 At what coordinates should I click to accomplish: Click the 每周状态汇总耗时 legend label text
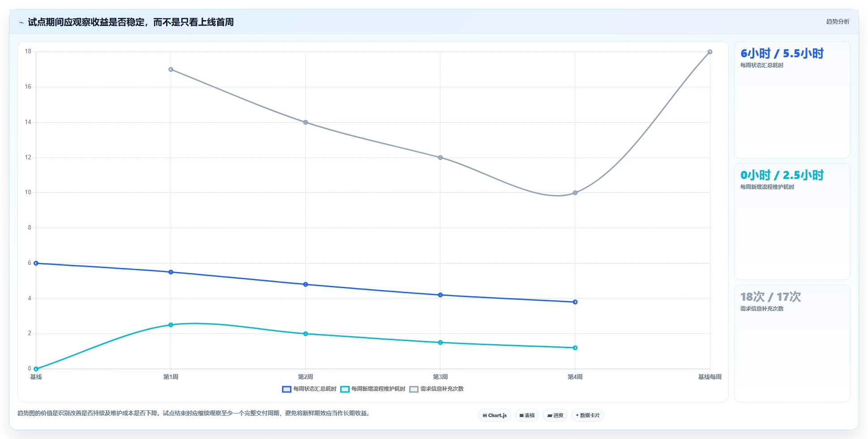click(x=315, y=389)
